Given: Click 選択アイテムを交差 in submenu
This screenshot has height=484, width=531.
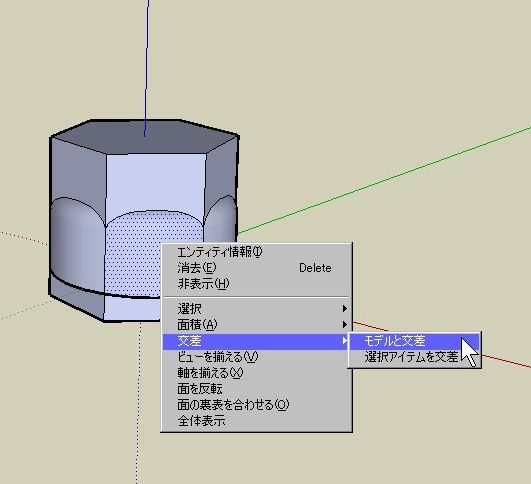Looking at the screenshot, I should (414, 357).
